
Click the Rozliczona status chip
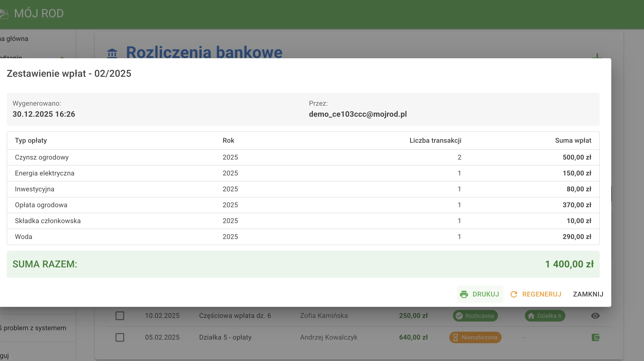475,316
